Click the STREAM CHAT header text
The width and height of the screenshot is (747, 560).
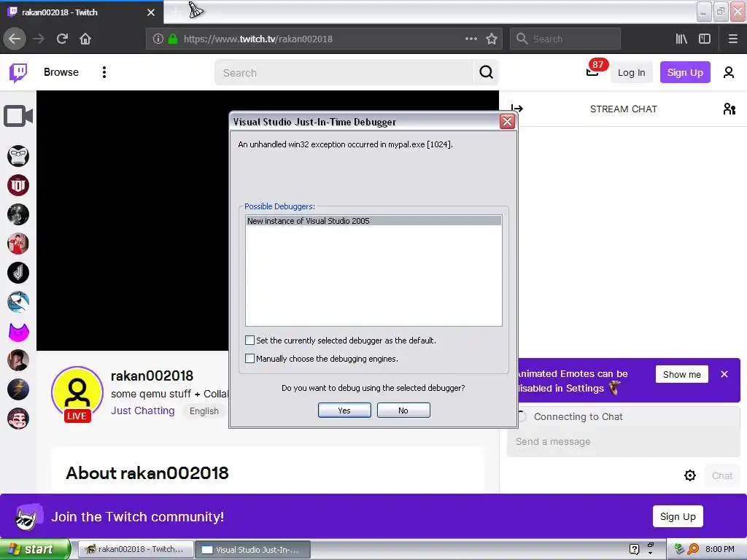pyautogui.click(x=623, y=109)
